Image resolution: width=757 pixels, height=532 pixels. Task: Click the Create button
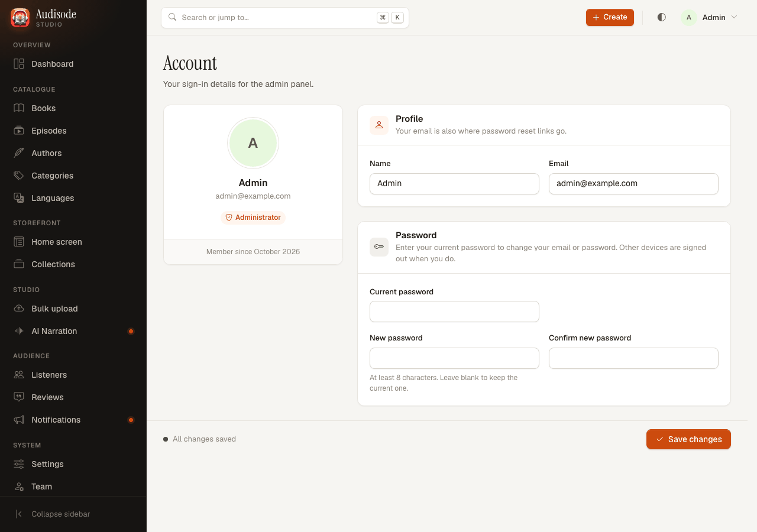(610, 17)
